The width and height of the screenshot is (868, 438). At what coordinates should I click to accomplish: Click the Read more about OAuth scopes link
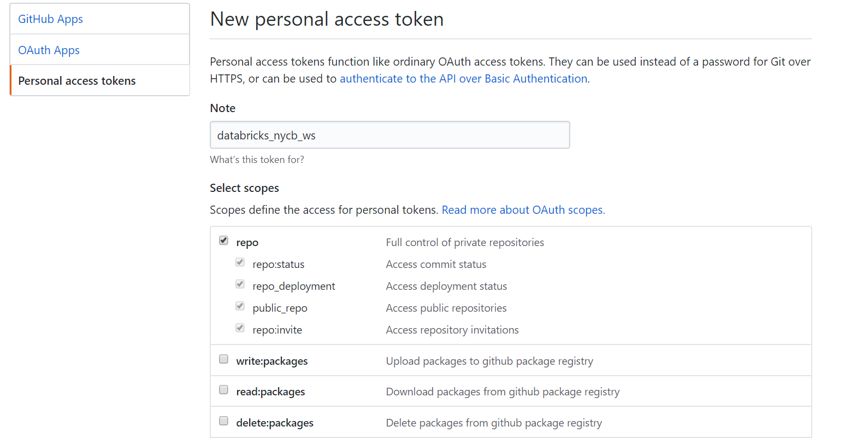(x=523, y=209)
